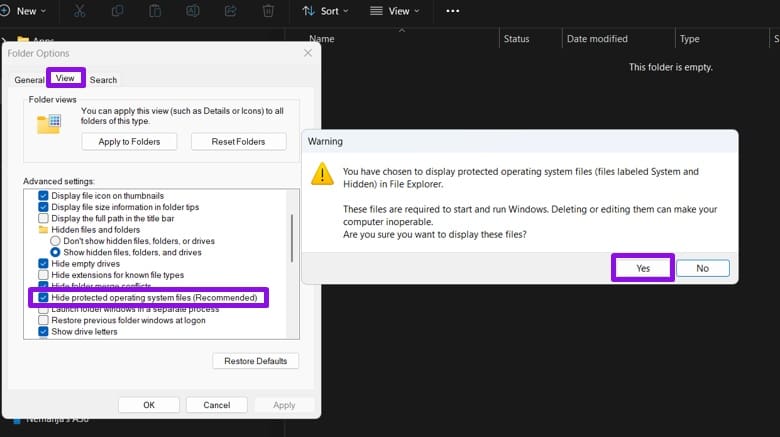The width and height of the screenshot is (780, 437).
Task: Click the Advanced settings scrollbar thumb
Action: click(292, 238)
